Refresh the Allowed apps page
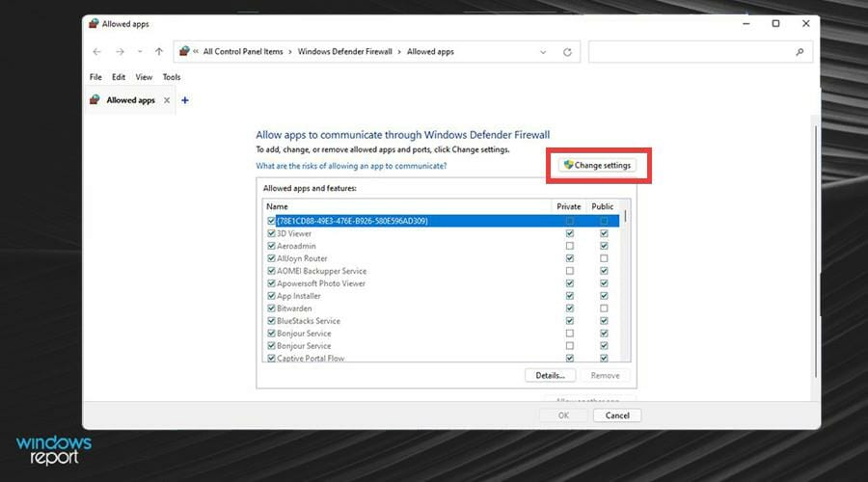The height and width of the screenshot is (482, 868). [567, 52]
